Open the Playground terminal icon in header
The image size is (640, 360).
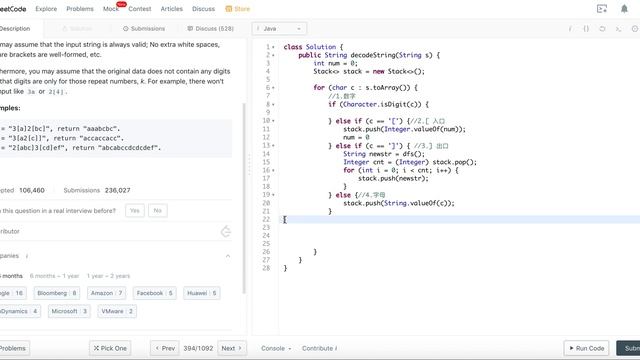pos(602,9)
